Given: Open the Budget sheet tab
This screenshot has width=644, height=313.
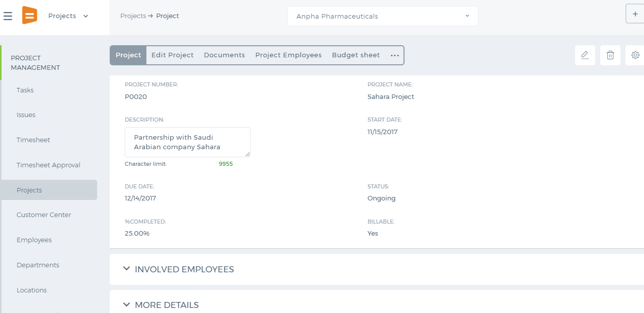Looking at the screenshot, I should pyautogui.click(x=356, y=55).
